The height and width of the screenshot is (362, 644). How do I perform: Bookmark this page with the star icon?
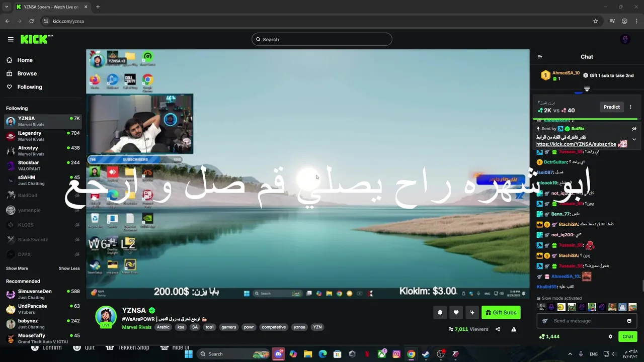[596, 21]
